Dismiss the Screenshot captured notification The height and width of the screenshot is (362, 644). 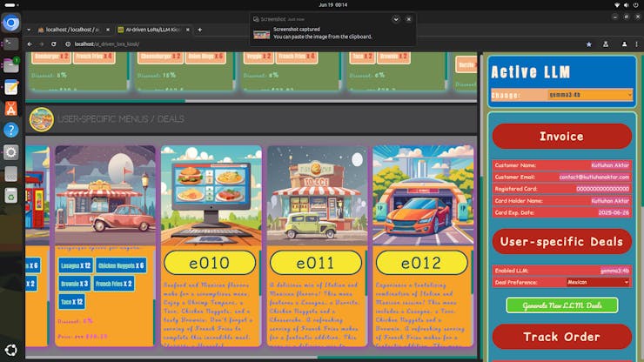tap(409, 19)
